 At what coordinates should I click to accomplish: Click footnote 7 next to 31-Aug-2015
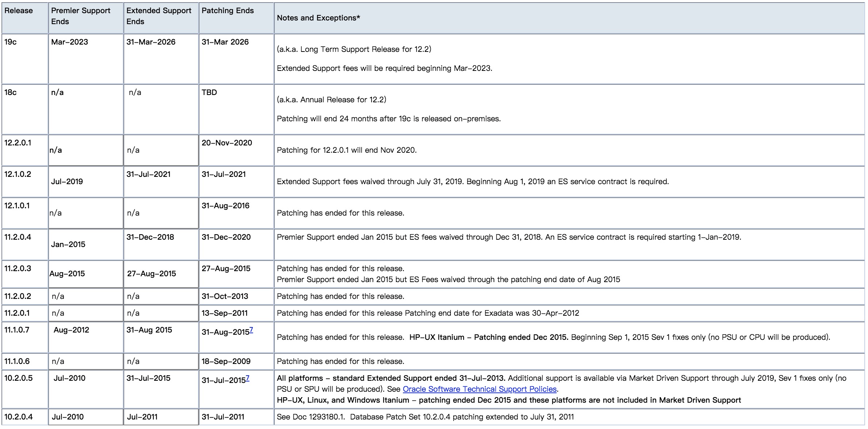[x=251, y=330]
